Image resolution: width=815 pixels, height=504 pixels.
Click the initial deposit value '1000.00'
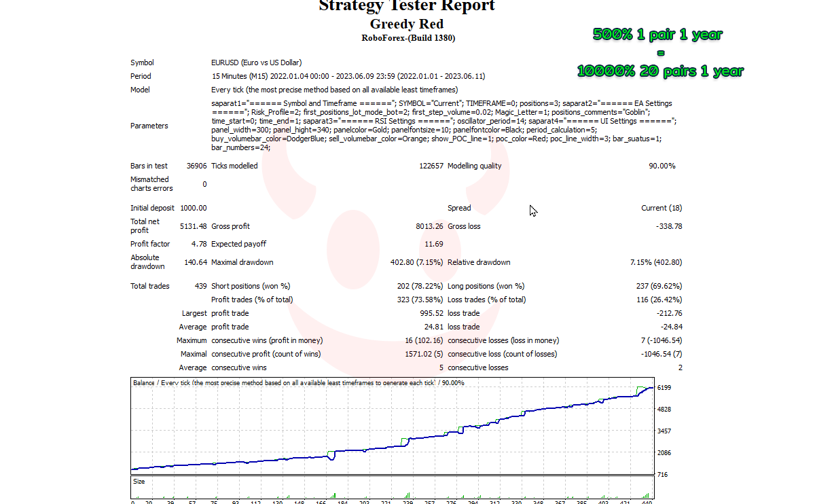[194, 208]
